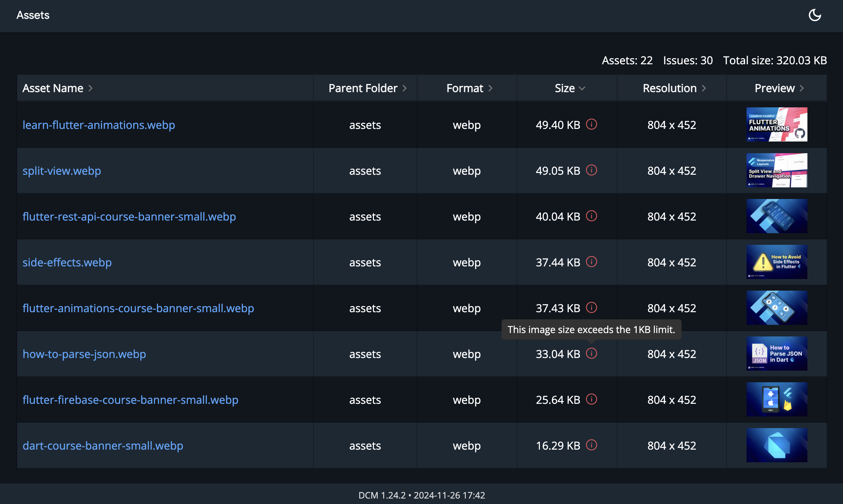Click the info icon on flutter-animations-course-banner-small.webp
The height and width of the screenshot is (504, 843).
tap(591, 307)
